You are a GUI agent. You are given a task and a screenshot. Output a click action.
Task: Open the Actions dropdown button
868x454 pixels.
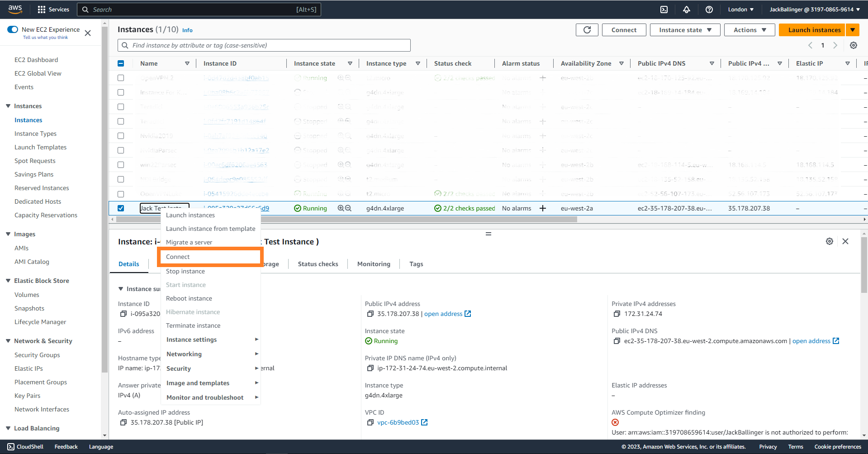click(749, 30)
